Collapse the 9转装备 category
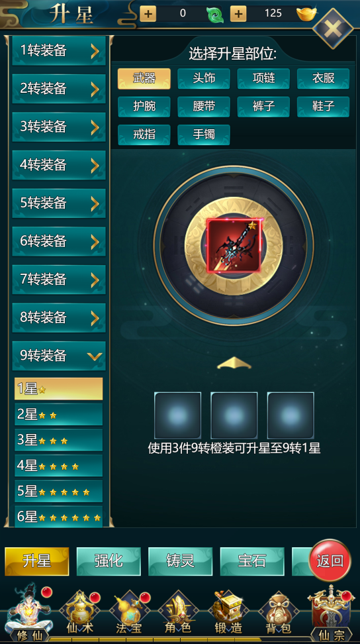This screenshot has height=644, width=360. (x=59, y=356)
